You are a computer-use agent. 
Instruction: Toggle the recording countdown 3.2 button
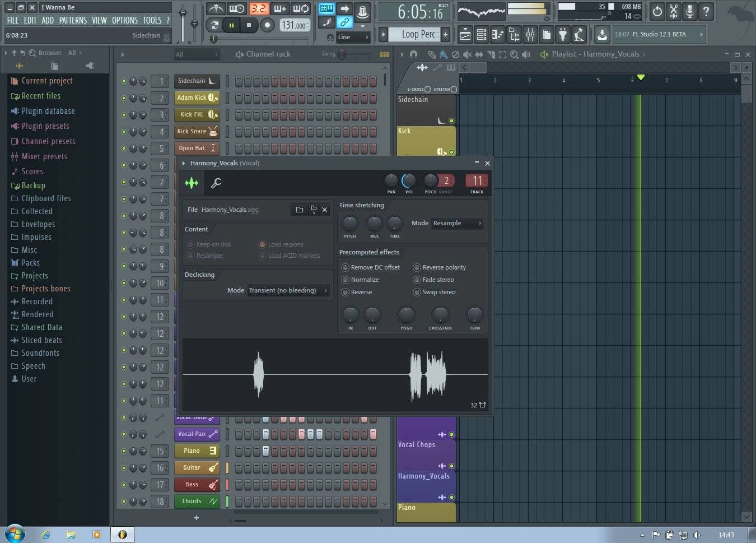[259, 8]
